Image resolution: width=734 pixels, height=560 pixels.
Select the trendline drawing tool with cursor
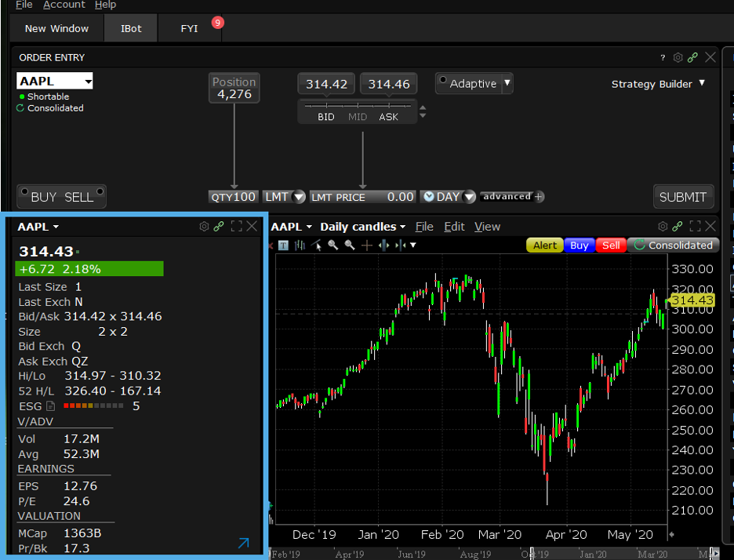coord(317,245)
